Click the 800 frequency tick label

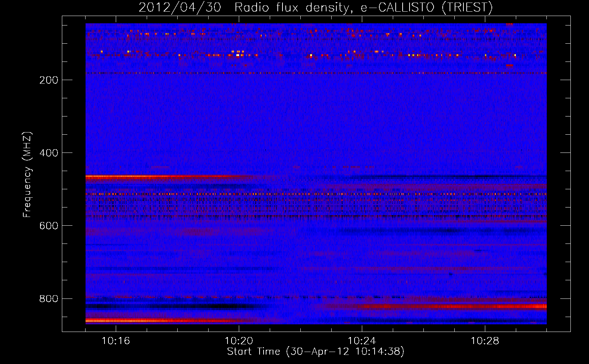(49, 298)
